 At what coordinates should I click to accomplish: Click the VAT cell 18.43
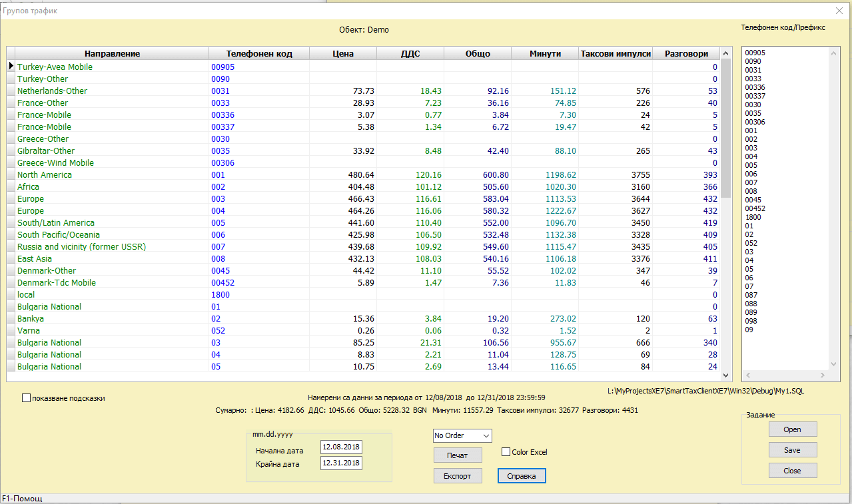(410, 91)
